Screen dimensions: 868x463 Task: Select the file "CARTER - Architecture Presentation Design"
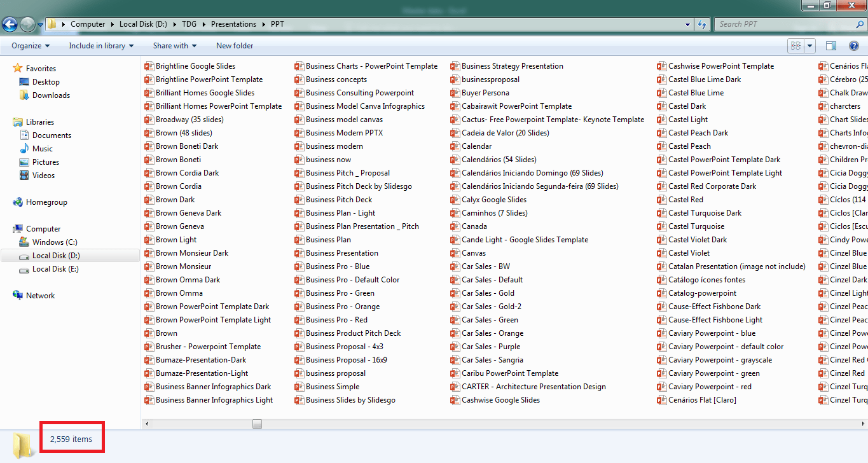click(534, 387)
